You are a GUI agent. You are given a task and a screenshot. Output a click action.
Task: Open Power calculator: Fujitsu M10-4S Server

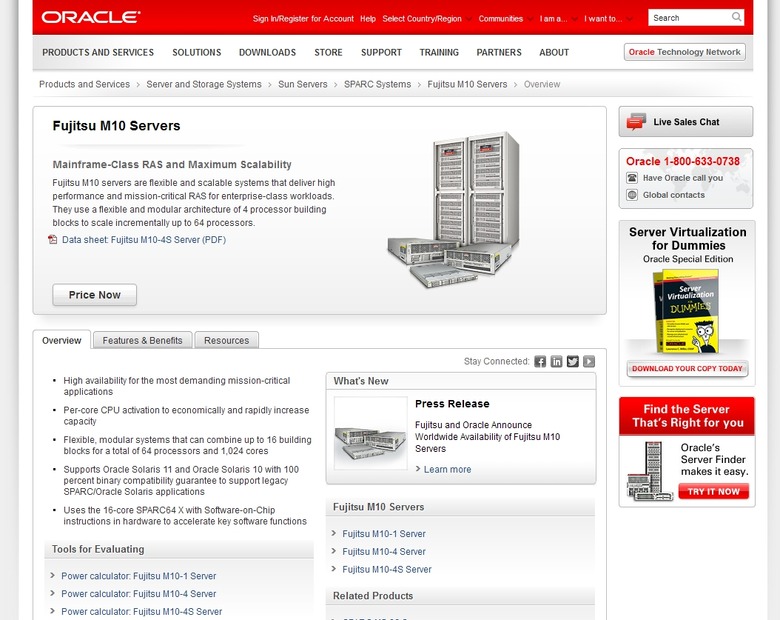(x=141, y=612)
